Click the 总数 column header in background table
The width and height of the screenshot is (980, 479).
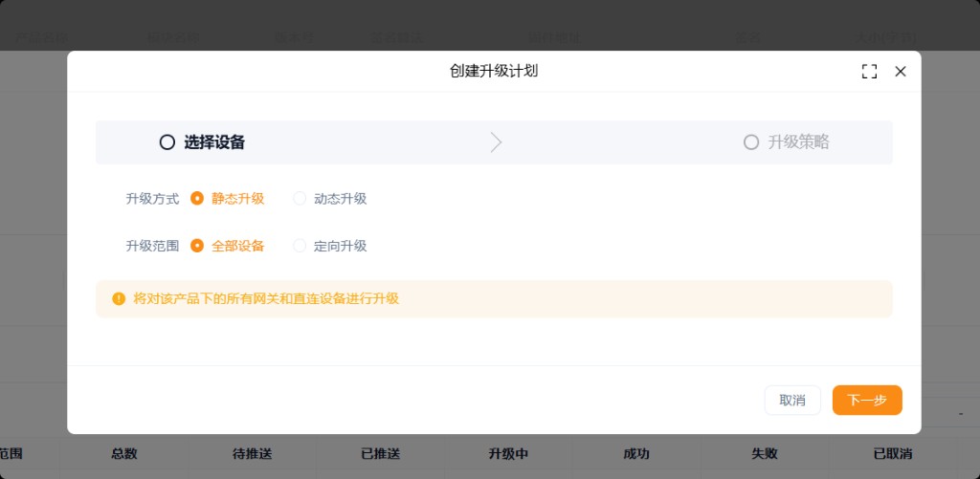(124, 454)
